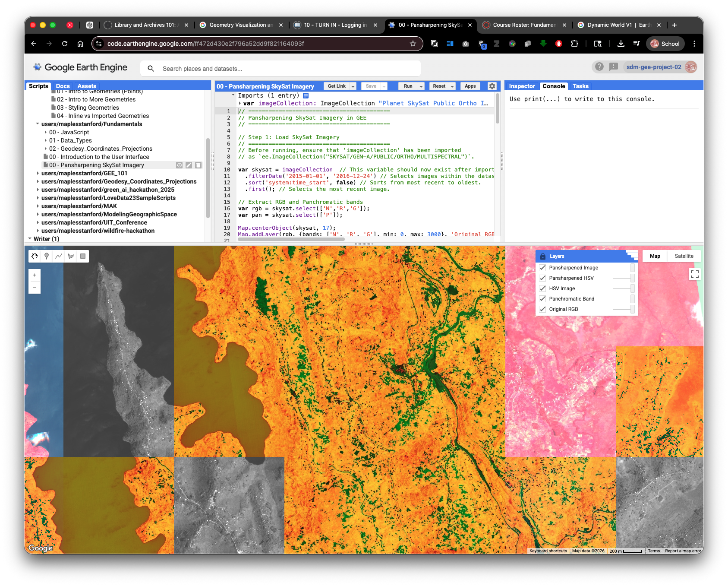
Task: Select the draw polygon shape tool
Action: point(71,256)
